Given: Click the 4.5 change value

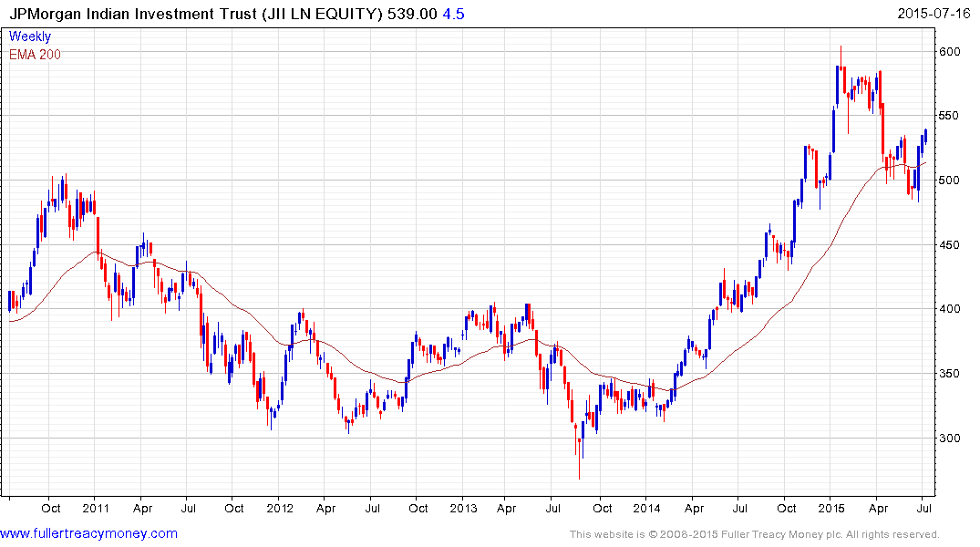Looking at the screenshot, I should [453, 14].
